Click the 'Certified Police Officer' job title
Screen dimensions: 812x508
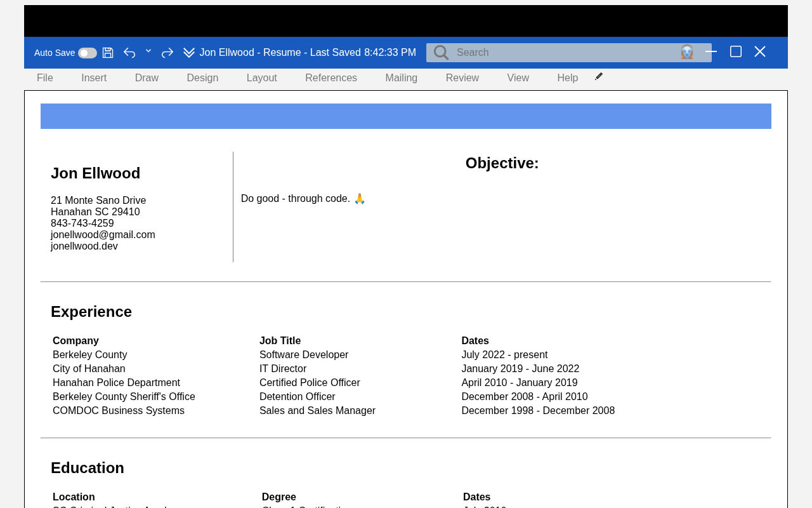(310, 383)
